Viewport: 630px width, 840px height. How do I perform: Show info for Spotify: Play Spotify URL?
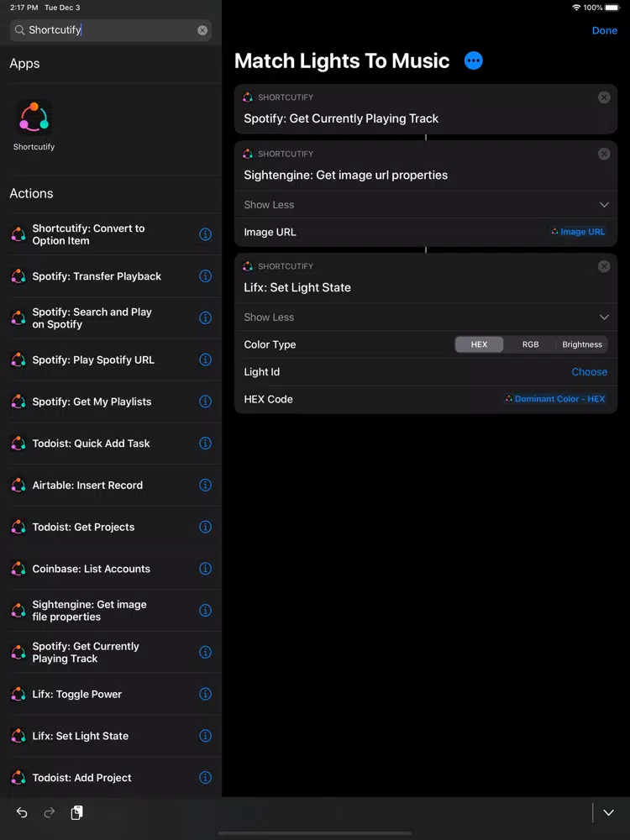point(205,360)
